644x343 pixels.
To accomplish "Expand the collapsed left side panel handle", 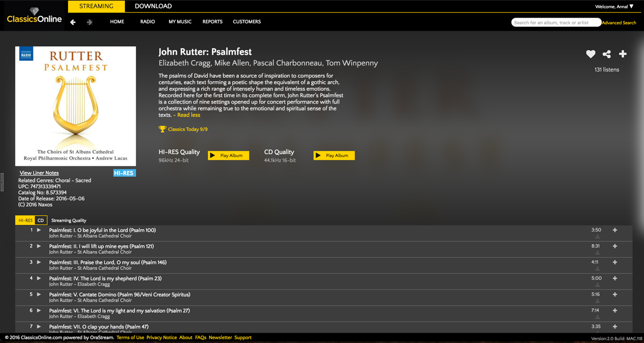I will point(2,182).
